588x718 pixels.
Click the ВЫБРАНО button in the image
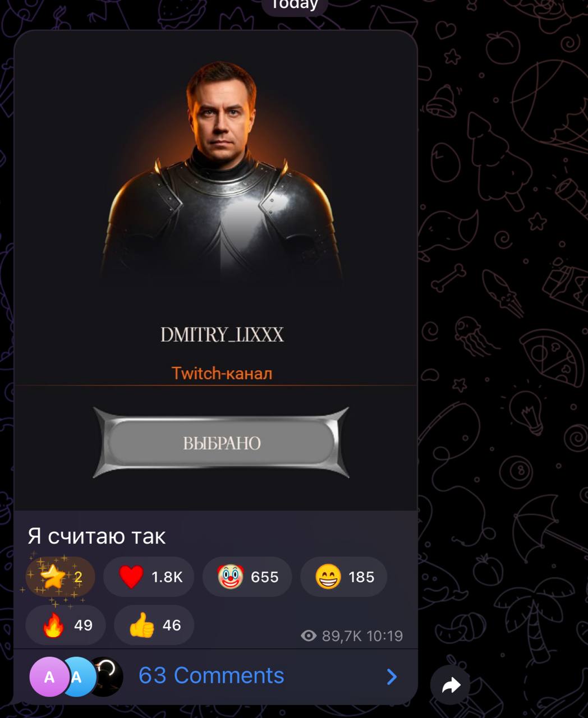[x=221, y=443]
